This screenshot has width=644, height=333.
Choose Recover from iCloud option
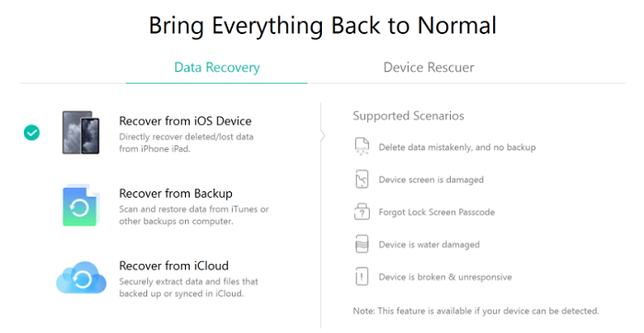coord(174,266)
